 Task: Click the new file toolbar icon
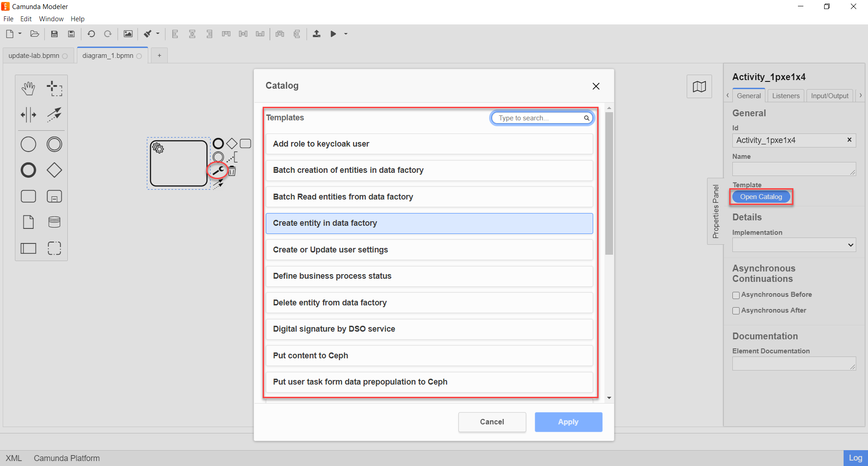(9, 34)
